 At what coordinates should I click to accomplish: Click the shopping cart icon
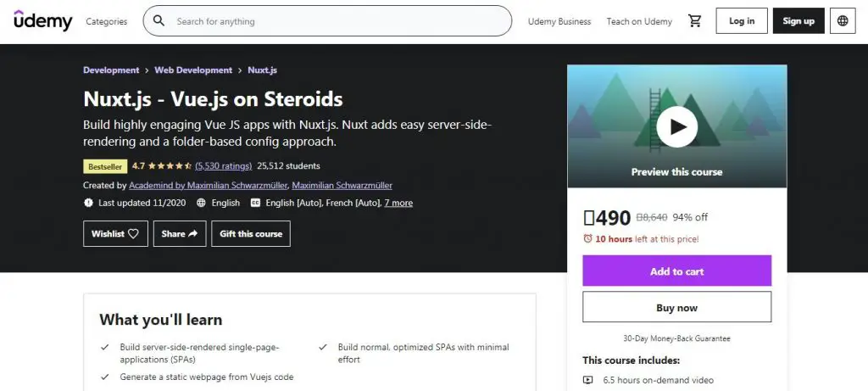(x=695, y=21)
